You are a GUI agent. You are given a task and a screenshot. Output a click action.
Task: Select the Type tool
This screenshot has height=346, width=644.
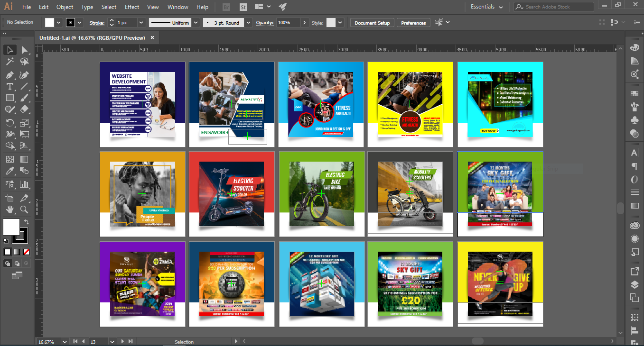[10, 87]
